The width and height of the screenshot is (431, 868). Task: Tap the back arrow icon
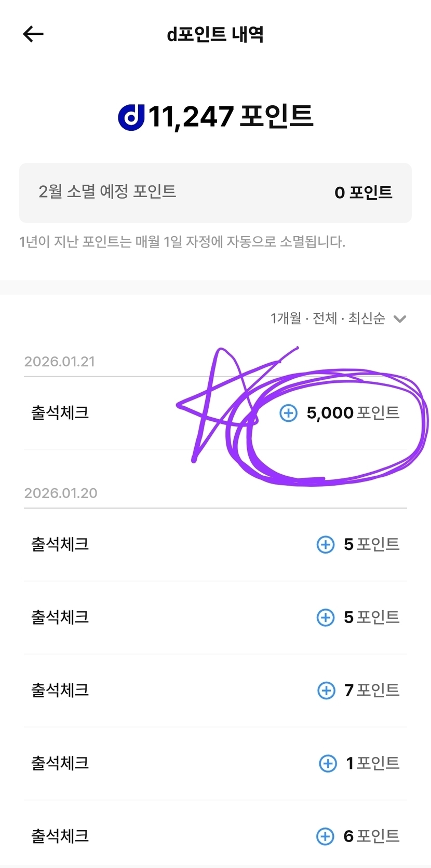point(33,34)
